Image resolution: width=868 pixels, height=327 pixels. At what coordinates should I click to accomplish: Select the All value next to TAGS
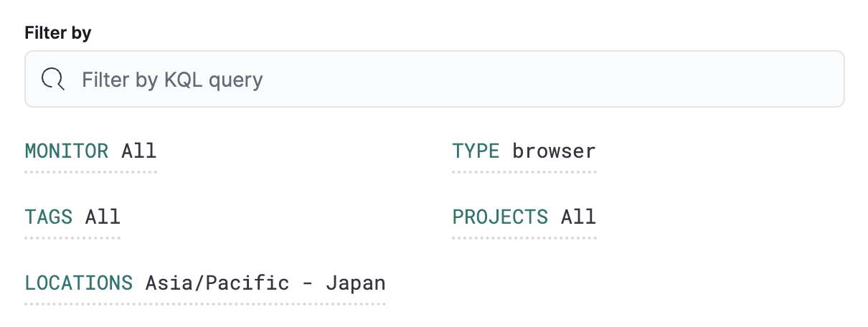103,217
